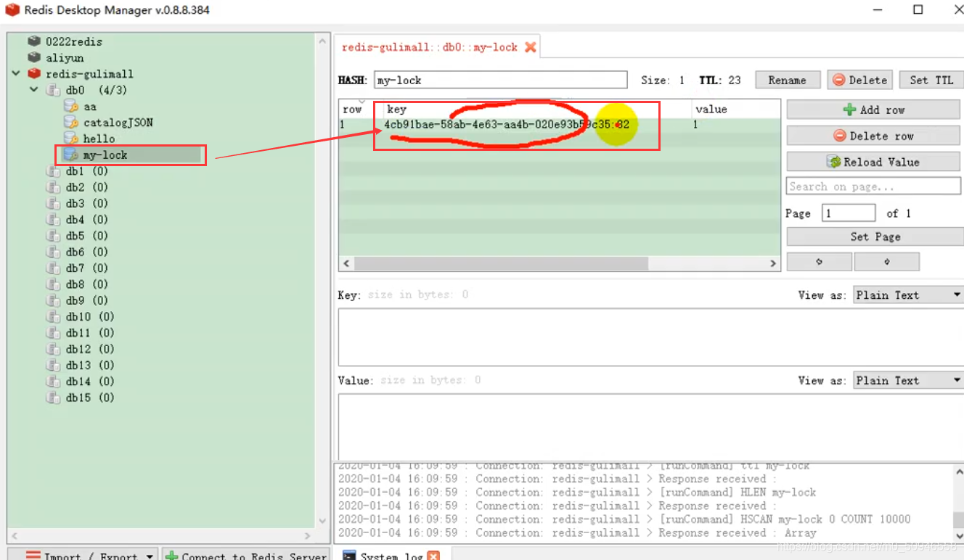Click the Value text area
Viewport: 964px width, 560px height.
point(650,427)
